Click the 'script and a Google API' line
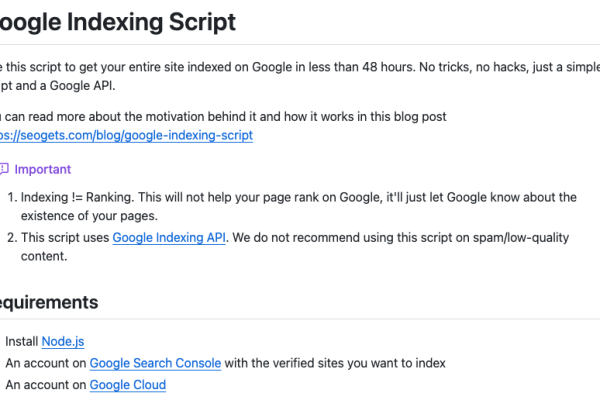 (x=57, y=86)
